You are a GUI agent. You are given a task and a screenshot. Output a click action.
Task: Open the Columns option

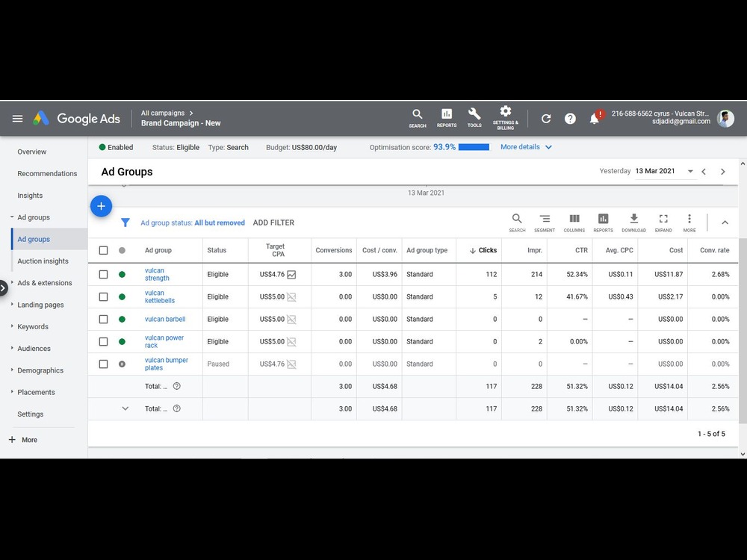pyautogui.click(x=574, y=223)
